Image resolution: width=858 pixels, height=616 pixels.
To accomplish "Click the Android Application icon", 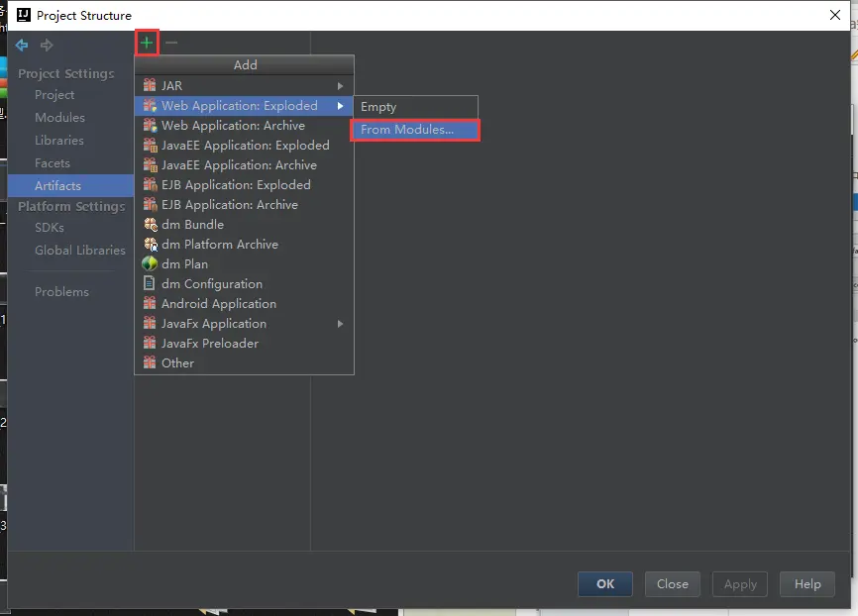I will (150, 303).
